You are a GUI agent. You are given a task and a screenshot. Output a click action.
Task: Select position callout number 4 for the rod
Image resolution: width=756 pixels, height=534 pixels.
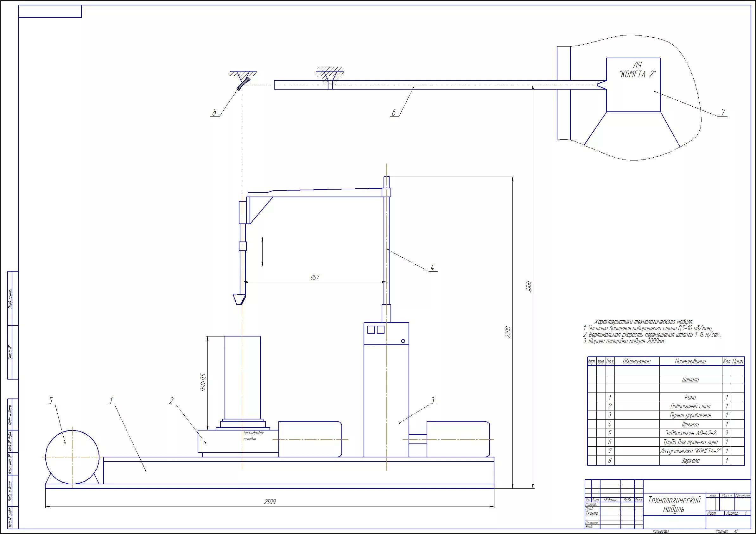[x=432, y=267]
